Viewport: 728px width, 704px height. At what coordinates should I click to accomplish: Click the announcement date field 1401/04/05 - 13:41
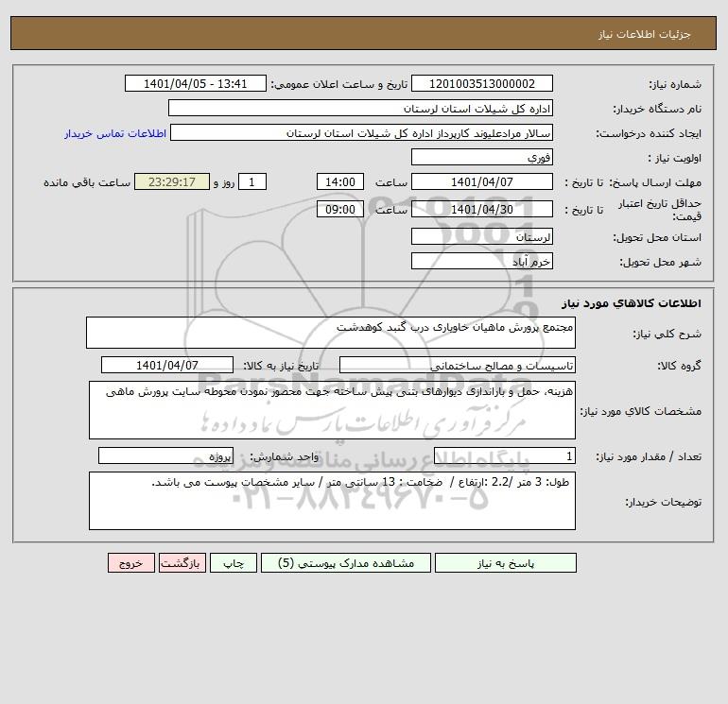click(x=196, y=83)
